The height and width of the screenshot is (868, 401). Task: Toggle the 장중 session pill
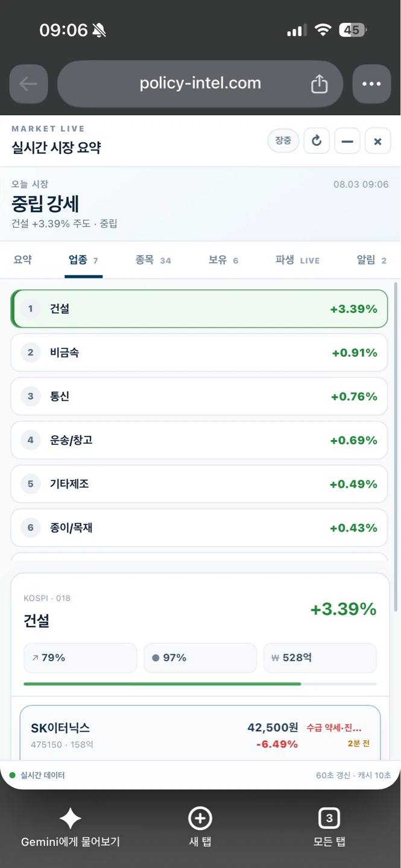pyautogui.click(x=283, y=140)
